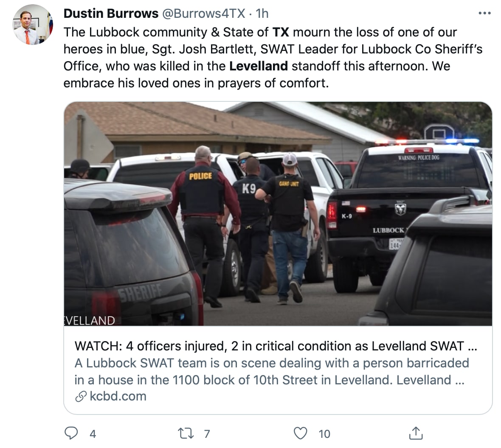
Task: Click the link chain icon beside kcbd.com
Action: 81,397
